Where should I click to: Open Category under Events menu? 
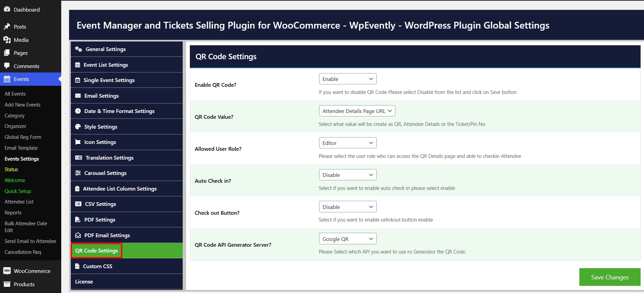tap(15, 116)
